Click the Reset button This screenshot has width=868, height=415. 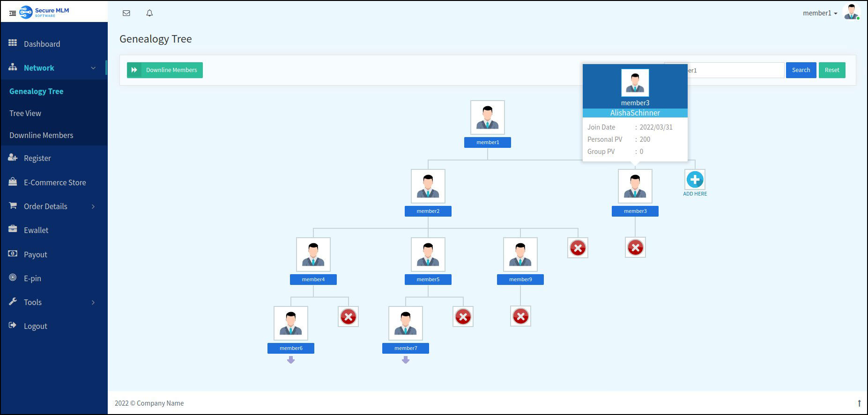point(832,70)
